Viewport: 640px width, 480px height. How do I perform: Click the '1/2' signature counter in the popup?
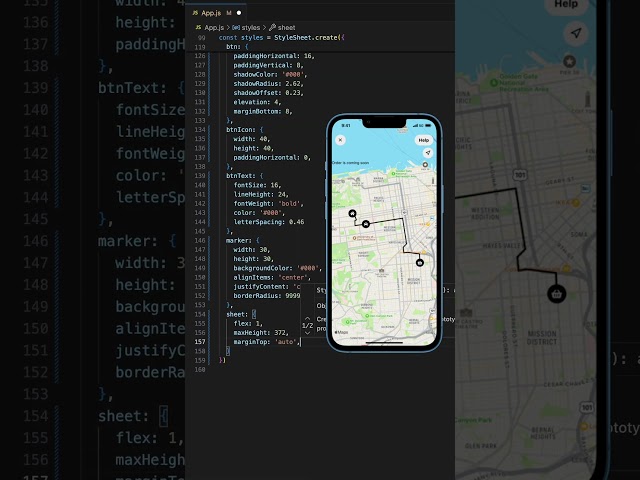(307, 326)
